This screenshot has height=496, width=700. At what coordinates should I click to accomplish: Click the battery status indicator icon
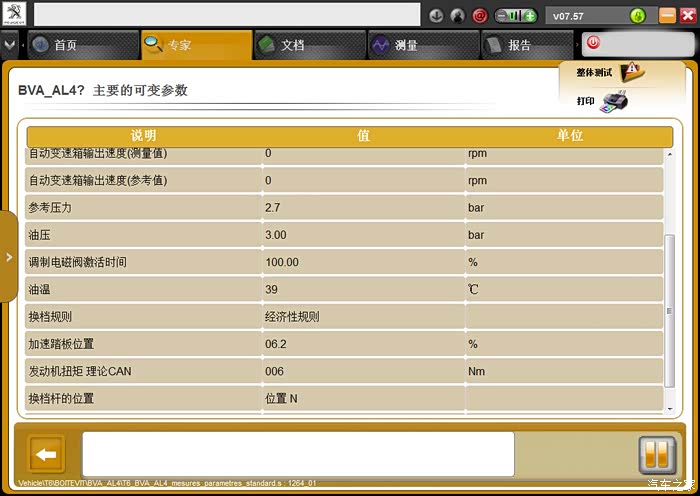click(516, 16)
